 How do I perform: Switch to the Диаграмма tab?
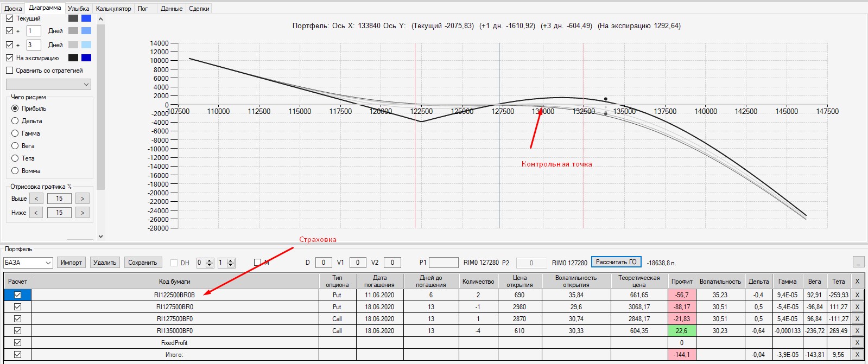click(45, 8)
